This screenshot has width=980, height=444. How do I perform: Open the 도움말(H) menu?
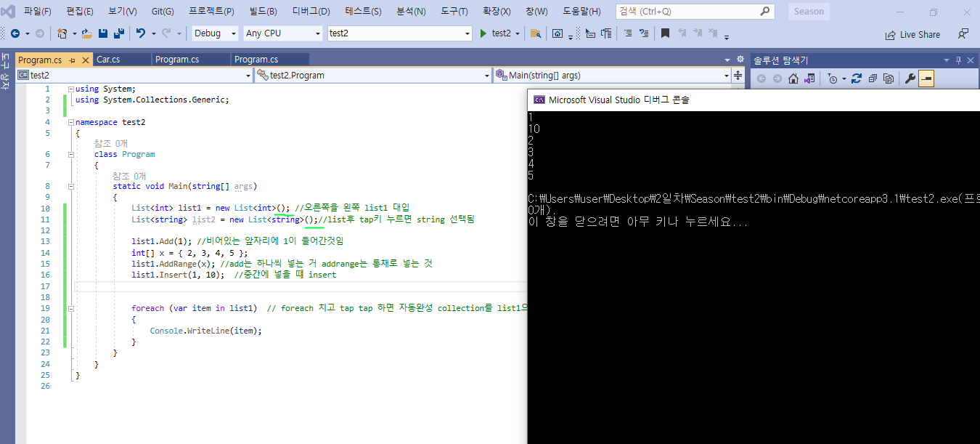581,12
